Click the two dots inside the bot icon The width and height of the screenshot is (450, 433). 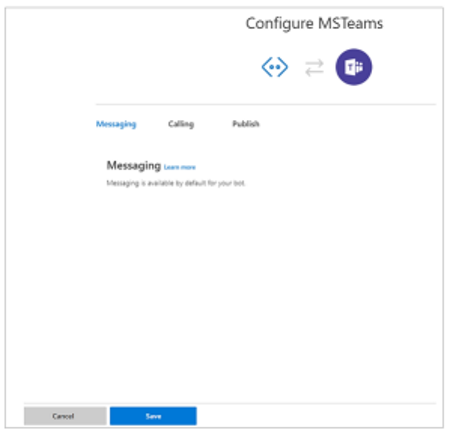tap(275, 67)
